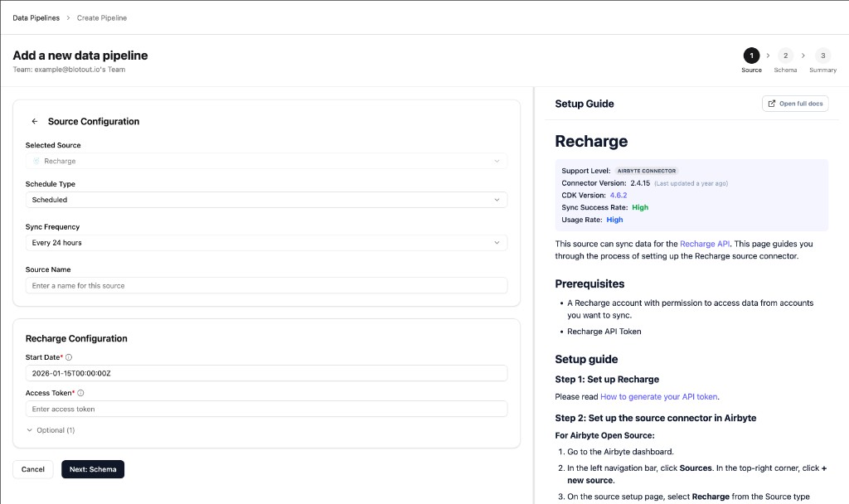Screen dimensions: 849x504
Task: Open the Schedule Type dropdown
Action: tap(266, 200)
